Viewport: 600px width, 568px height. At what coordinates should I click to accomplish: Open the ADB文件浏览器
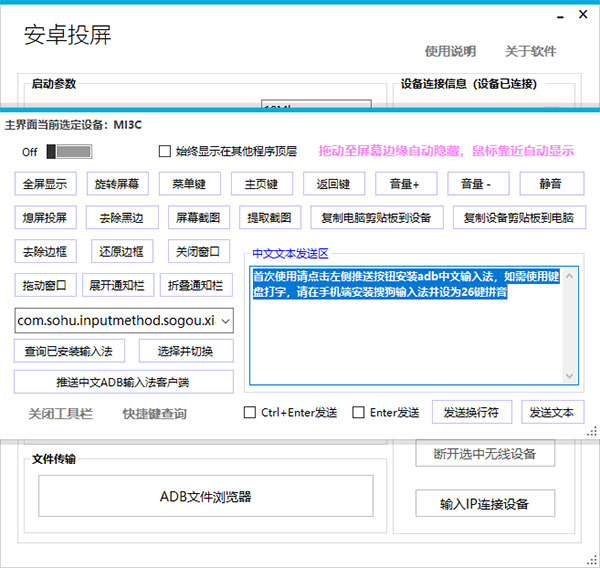point(205,496)
